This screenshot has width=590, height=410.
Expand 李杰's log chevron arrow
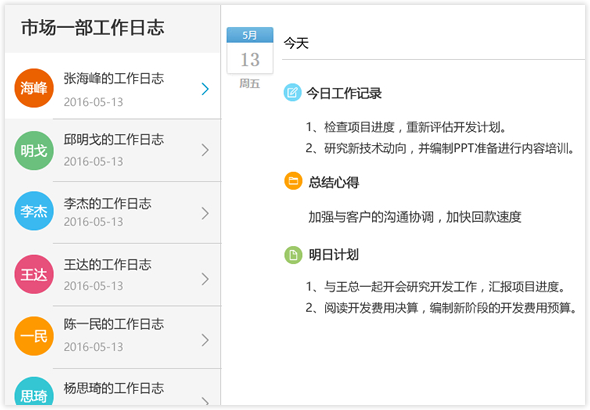[205, 213]
